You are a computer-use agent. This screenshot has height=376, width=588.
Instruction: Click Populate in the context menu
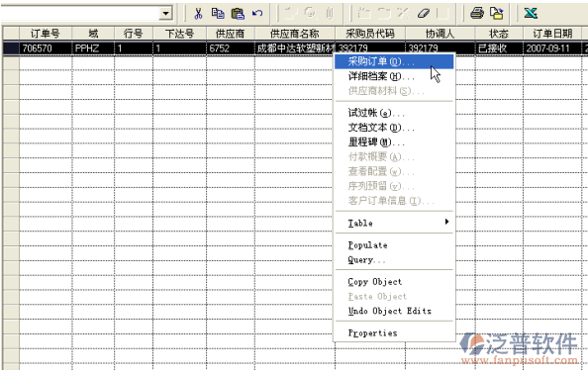pos(394,245)
